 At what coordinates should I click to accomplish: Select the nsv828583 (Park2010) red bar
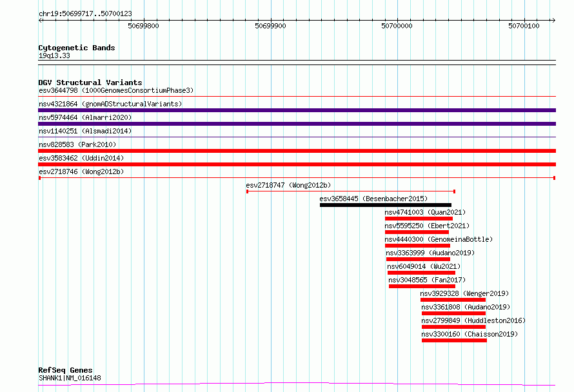pos(297,151)
